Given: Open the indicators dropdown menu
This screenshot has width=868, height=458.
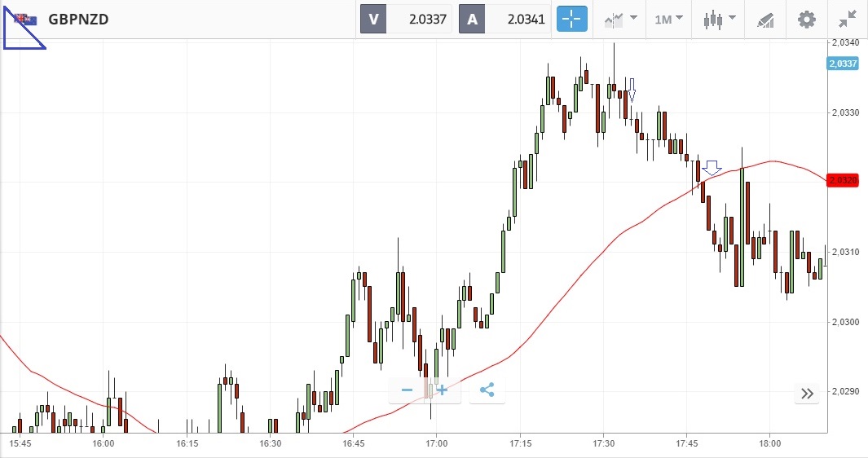Looking at the screenshot, I should [x=619, y=19].
